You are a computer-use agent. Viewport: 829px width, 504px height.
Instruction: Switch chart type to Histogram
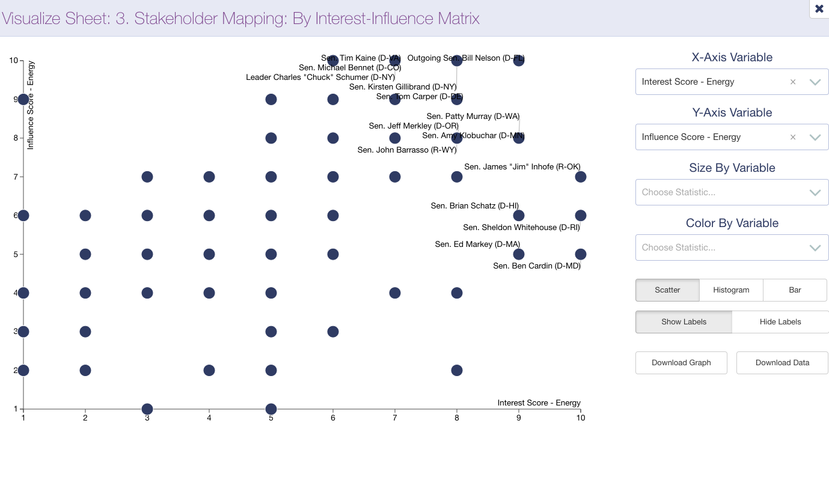pos(731,290)
